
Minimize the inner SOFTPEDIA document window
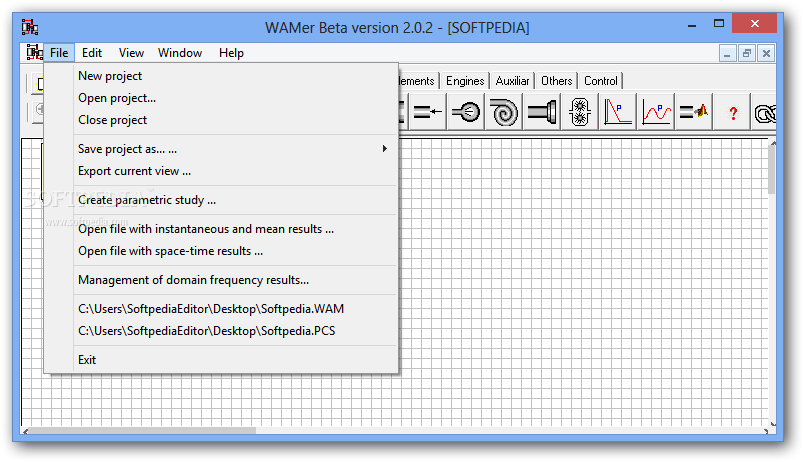pyautogui.click(x=727, y=53)
